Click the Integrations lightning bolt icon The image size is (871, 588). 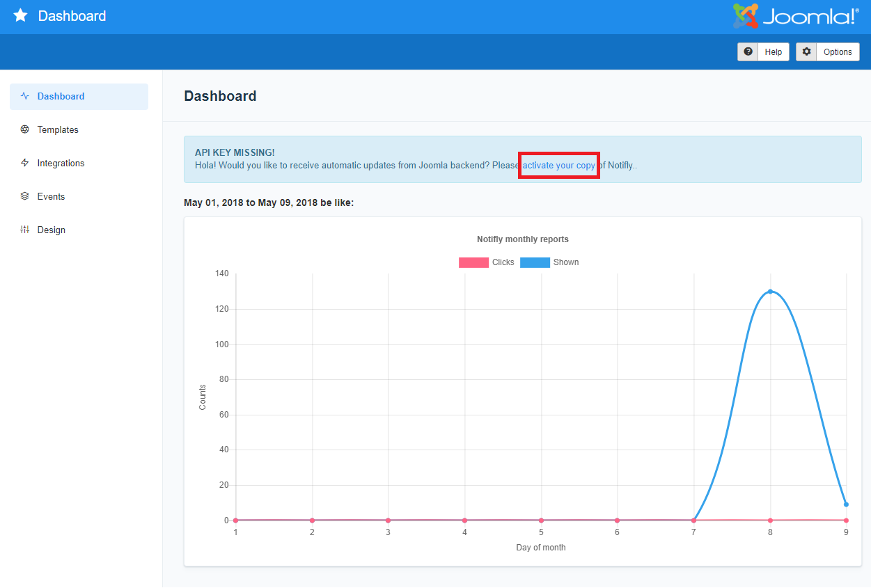(x=25, y=163)
